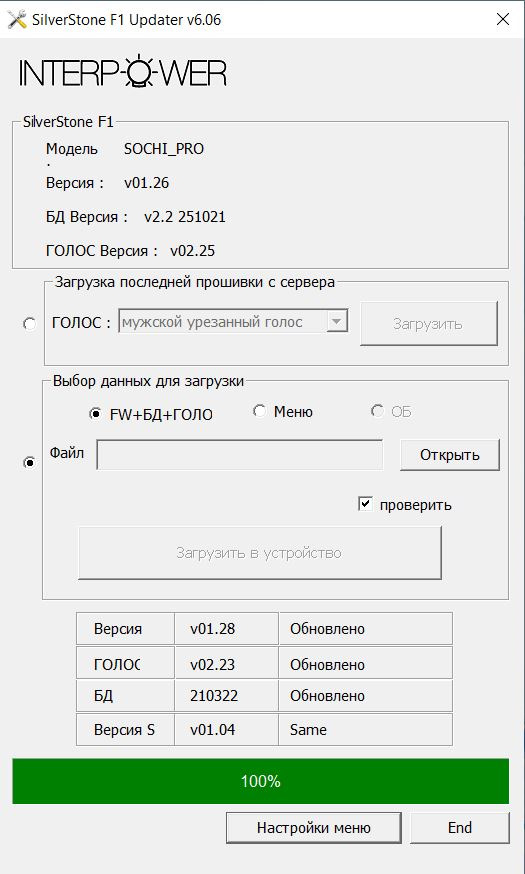Choose the ОБ radio option

pos(377,411)
